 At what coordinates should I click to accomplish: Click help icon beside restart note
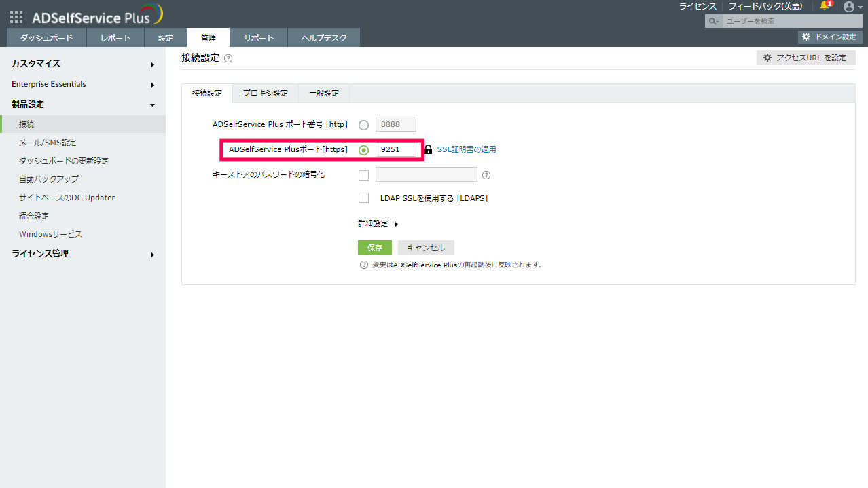[x=364, y=265]
